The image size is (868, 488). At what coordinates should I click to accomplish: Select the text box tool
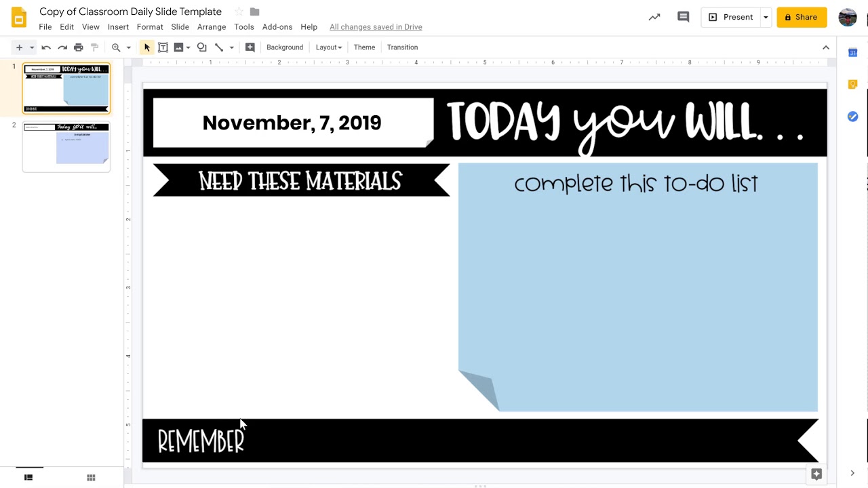(163, 47)
